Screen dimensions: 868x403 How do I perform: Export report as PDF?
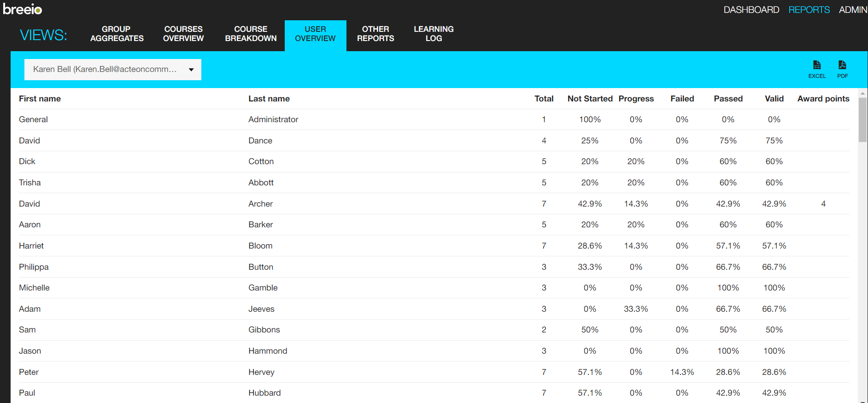(x=842, y=69)
